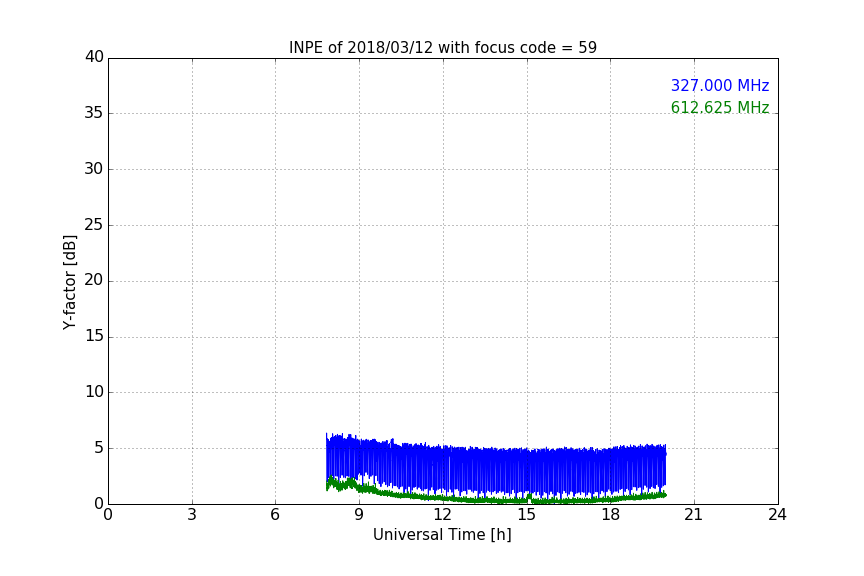Click x-axis tick label '24'
This screenshot has width=864, height=576.
click(x=777, y=515)
